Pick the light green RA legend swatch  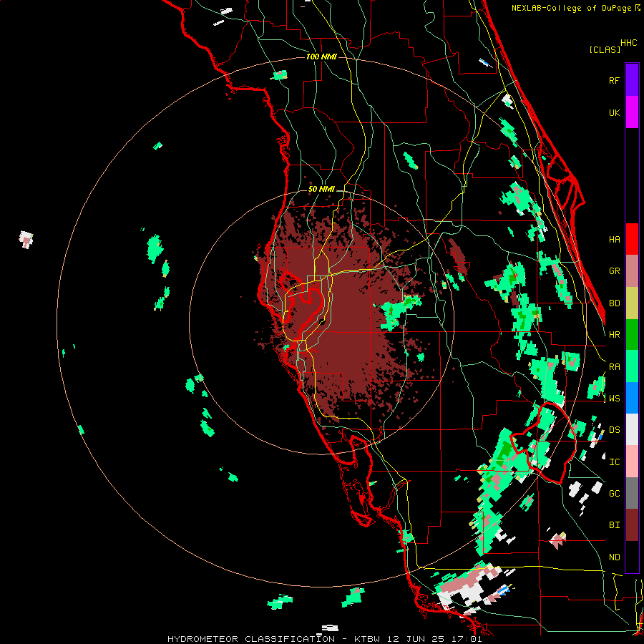(x=632, y=366)
